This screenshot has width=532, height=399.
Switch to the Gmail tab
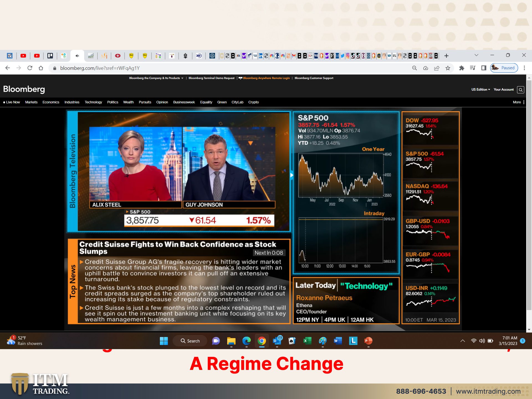294,56
